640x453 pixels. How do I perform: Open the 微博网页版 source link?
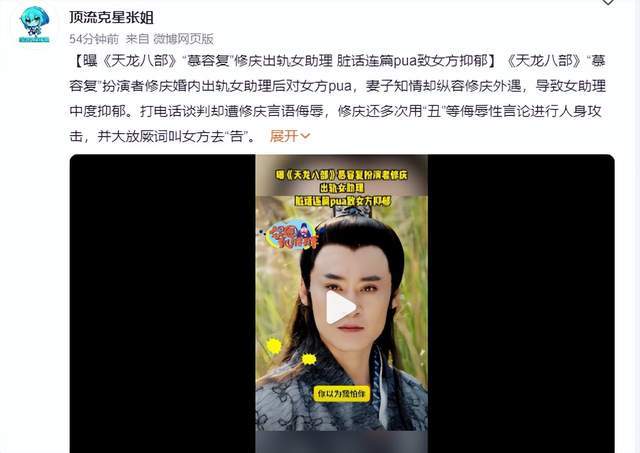183,39
